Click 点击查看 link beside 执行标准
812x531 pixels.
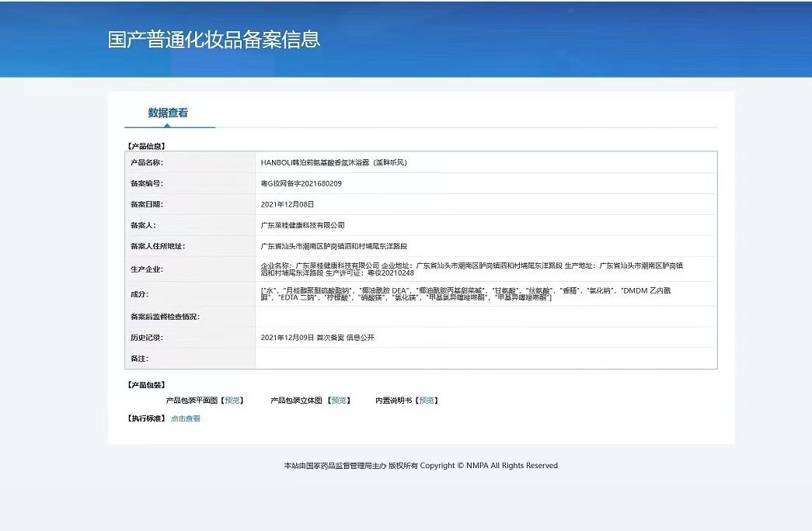click(x=186, y=418)
